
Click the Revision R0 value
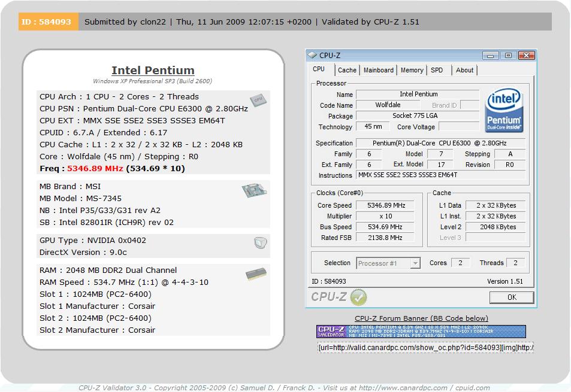tap(510, 165)
